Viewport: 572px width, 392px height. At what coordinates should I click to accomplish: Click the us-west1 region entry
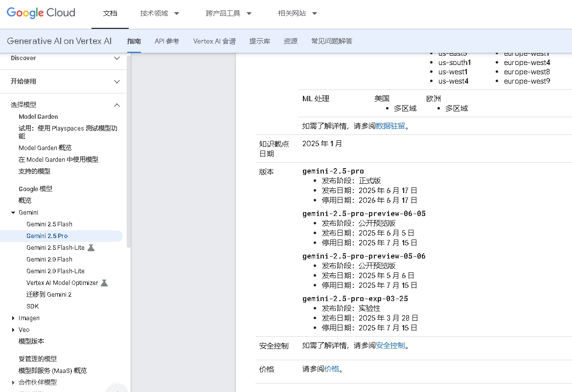tap(453, 72)
